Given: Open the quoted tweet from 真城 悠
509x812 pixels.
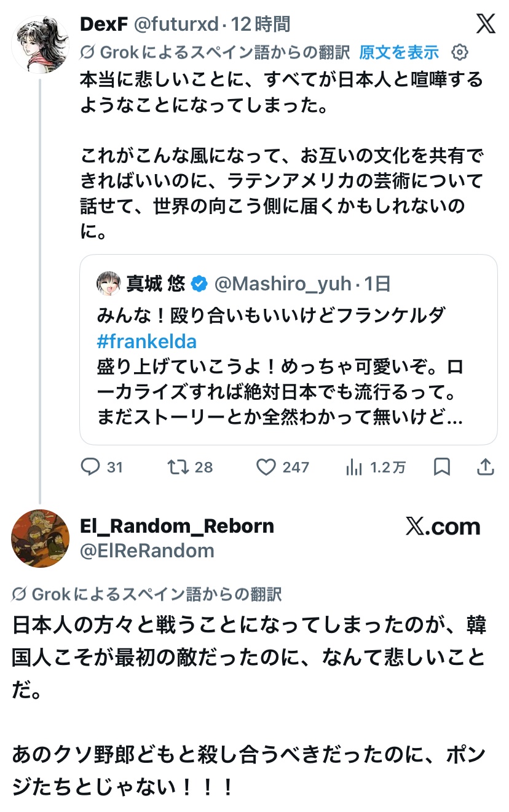Looking at the screenshot, I should click(288, 381).
